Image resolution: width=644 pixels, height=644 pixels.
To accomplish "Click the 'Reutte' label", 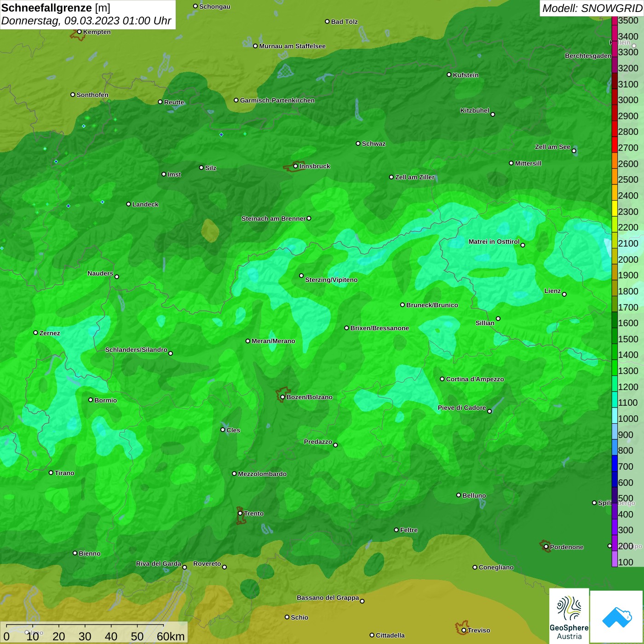I will [174, 102].
